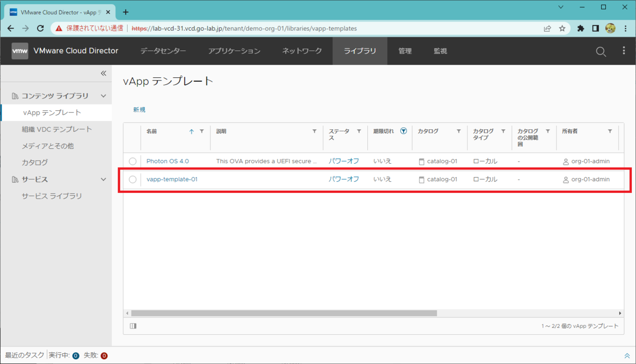
Task: Toggle column chooser icon below table
Action: pyautogui.click(x=132, y=326)
